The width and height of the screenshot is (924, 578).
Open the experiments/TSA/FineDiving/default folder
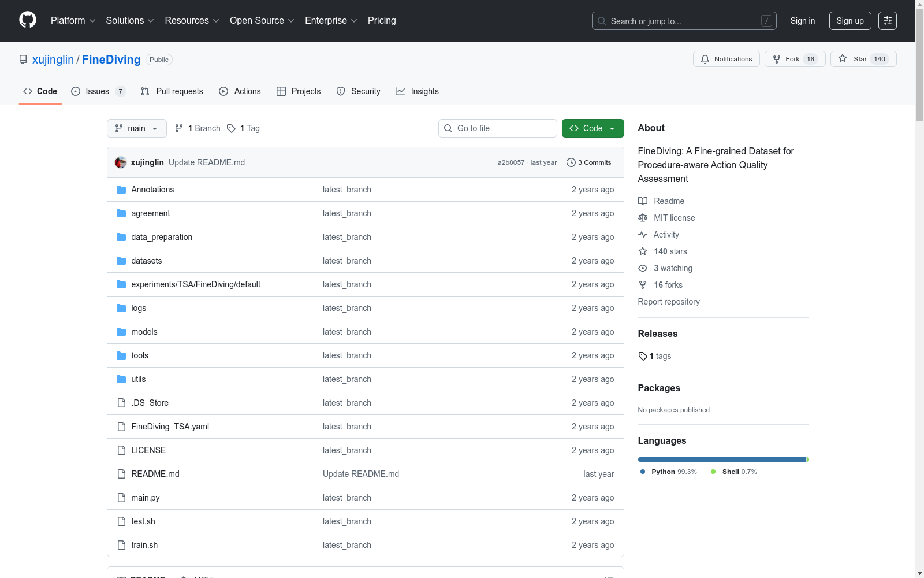(196, 284)
